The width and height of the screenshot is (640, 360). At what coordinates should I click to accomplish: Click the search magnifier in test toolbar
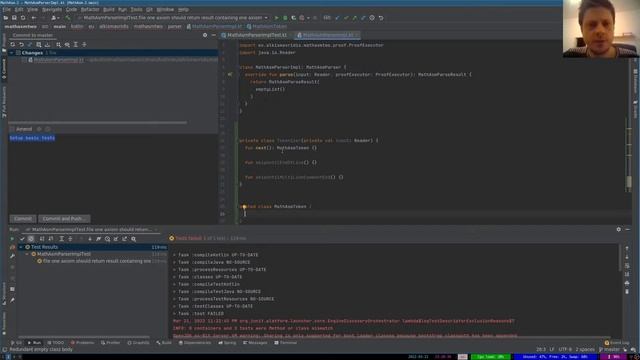click(133, 239)
